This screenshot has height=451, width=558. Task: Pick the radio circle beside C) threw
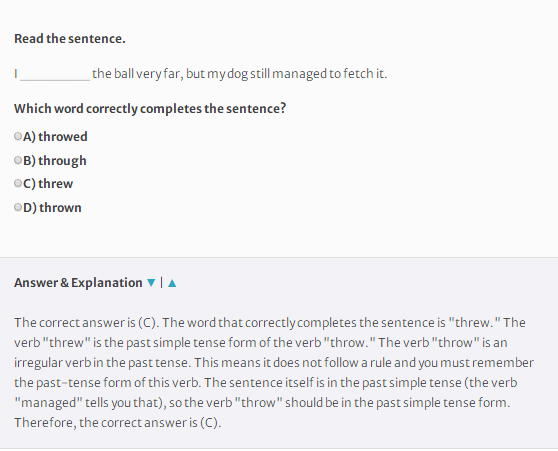[18, 183]
